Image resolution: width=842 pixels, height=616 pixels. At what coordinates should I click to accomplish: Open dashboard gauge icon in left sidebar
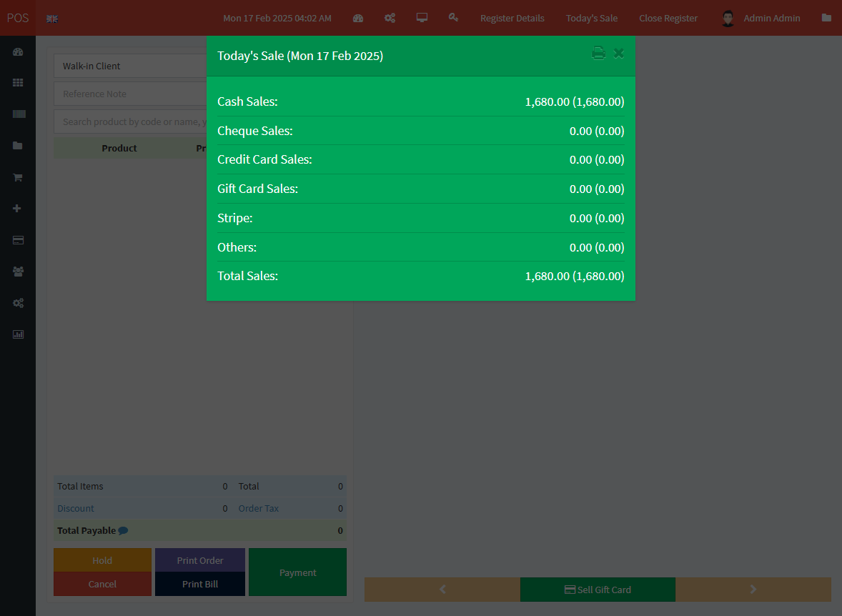tap(18, 51)
